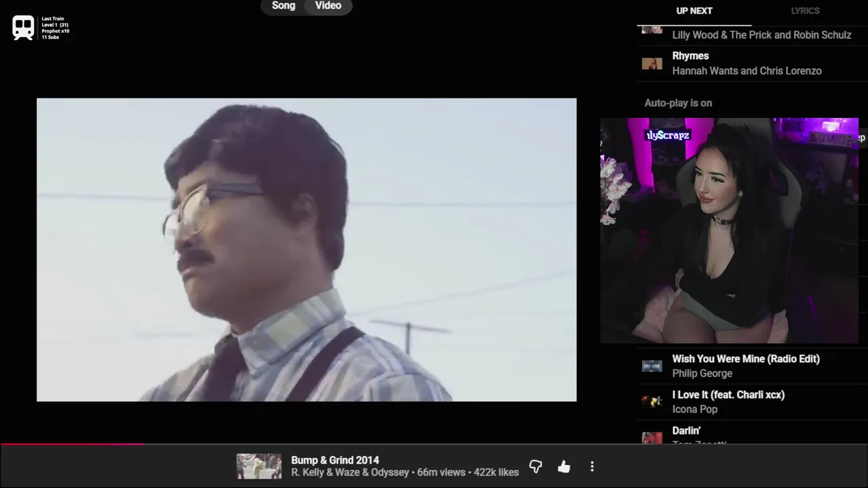Click Hannah Wants and Chris Lorenzo artist text
868x488 pixels.
pos(747,71)
